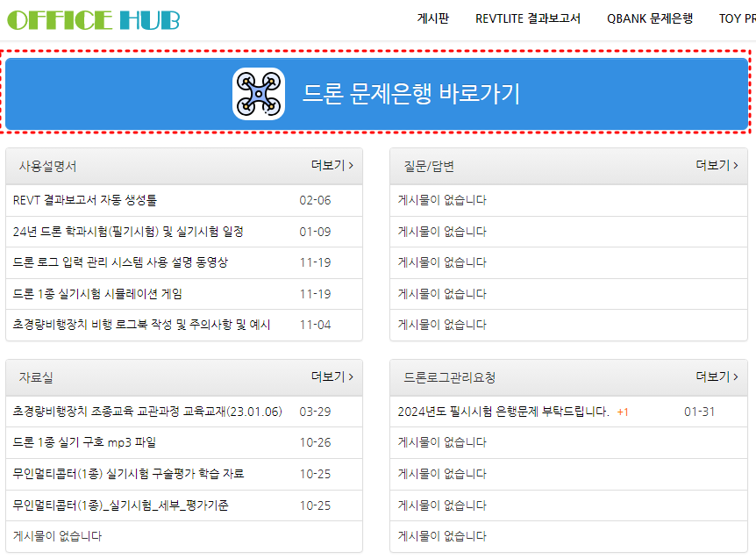This screenshot has height=559, width=756.
Task: Open QBANK 문제은행 menu item
Action: click(649, 18)
